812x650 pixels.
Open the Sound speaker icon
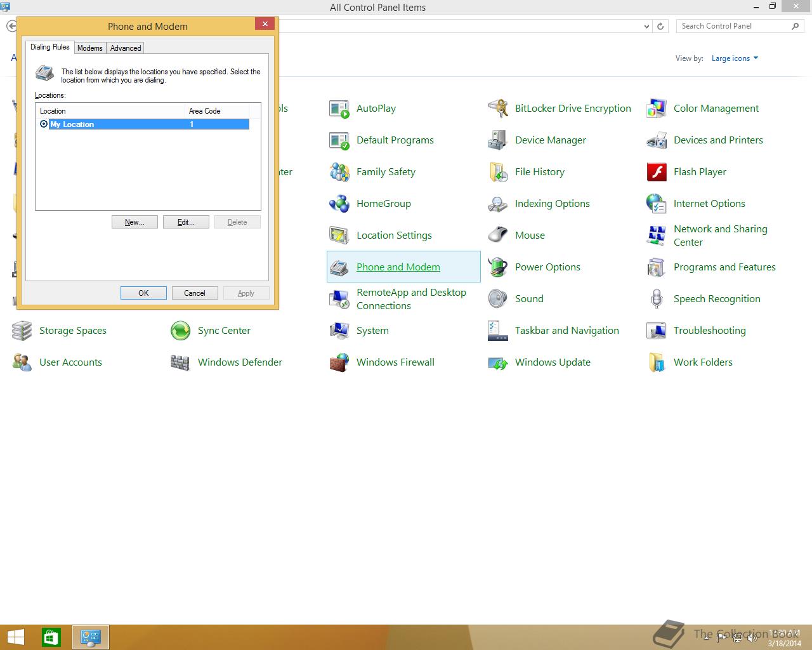point(498,299)
